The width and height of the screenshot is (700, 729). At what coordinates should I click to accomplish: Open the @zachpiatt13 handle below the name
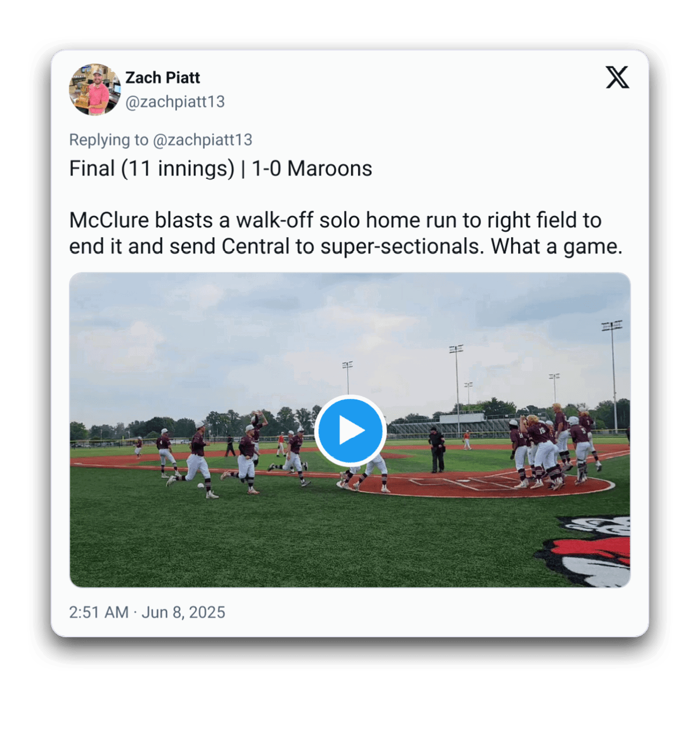175,102
